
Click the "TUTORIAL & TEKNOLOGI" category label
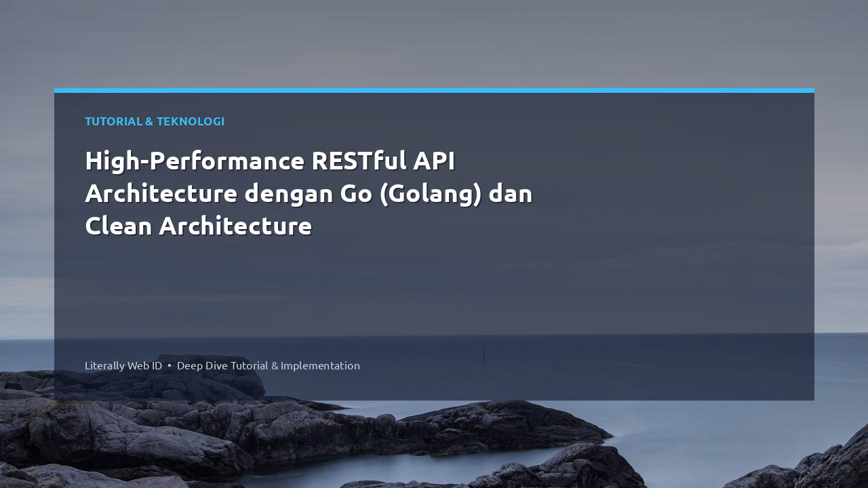click(155, 121)
